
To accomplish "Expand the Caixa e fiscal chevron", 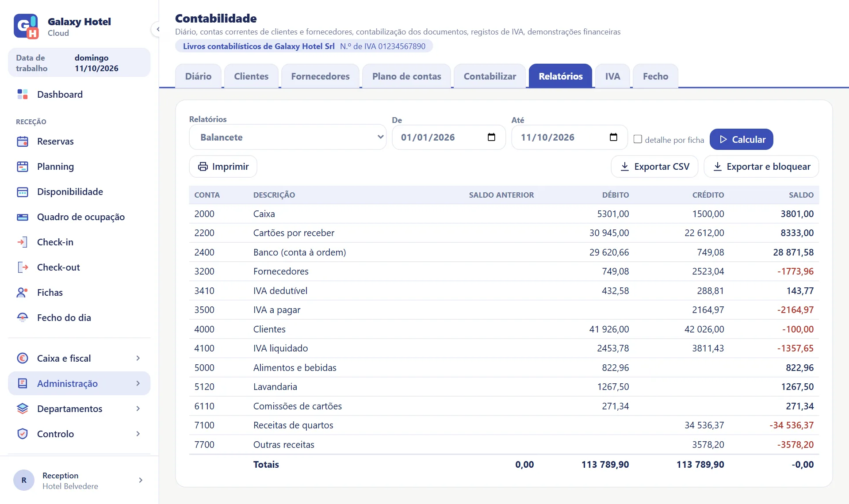I will point(138,359).
